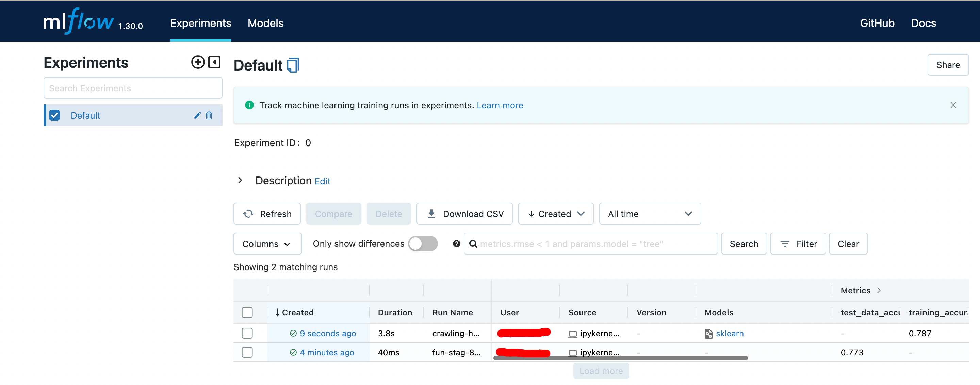Click the search syntax help question icon
Screen dimensions: 980x385
[457, 244]
